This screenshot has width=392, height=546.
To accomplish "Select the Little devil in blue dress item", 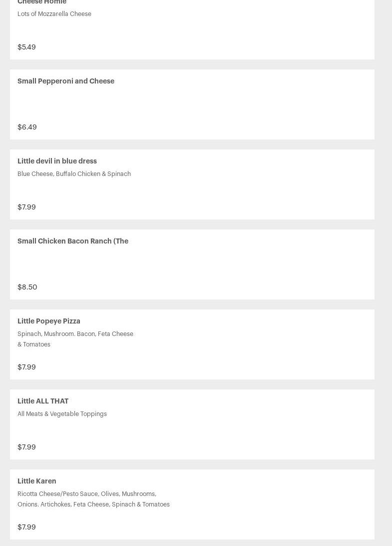I will click(57, 161).
